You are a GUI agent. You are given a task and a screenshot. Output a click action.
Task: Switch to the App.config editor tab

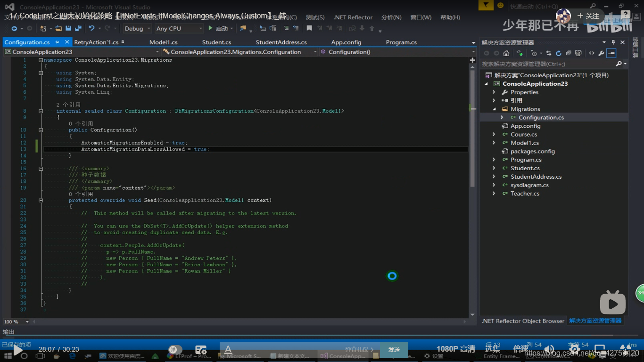(346, 42)
